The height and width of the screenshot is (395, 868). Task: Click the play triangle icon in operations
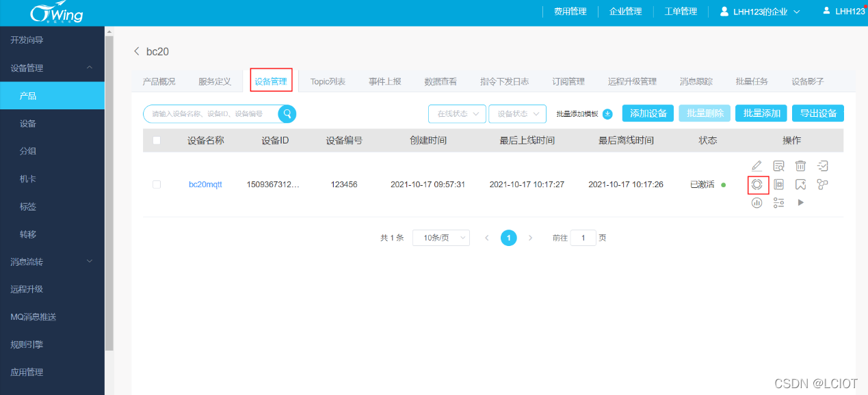click(x=800, y=202)
